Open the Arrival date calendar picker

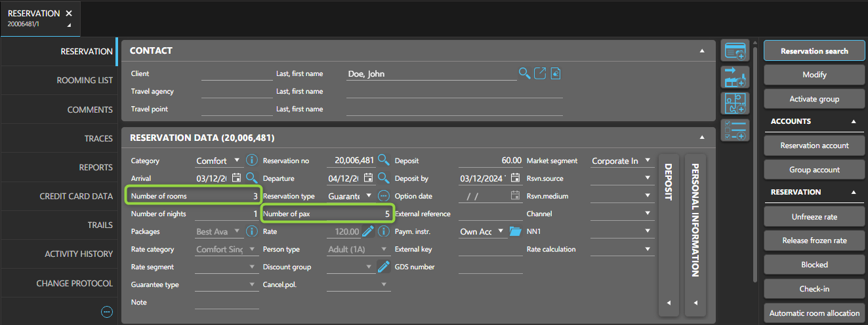pos(236,178)
